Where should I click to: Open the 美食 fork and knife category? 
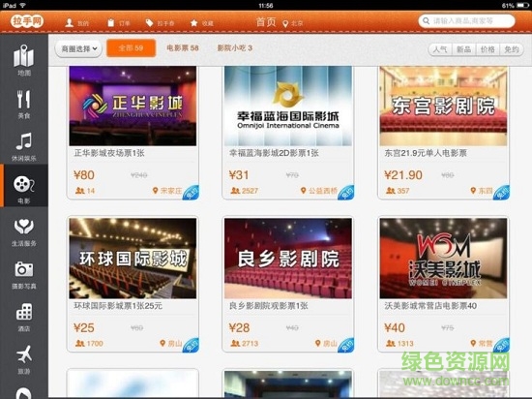24,104
